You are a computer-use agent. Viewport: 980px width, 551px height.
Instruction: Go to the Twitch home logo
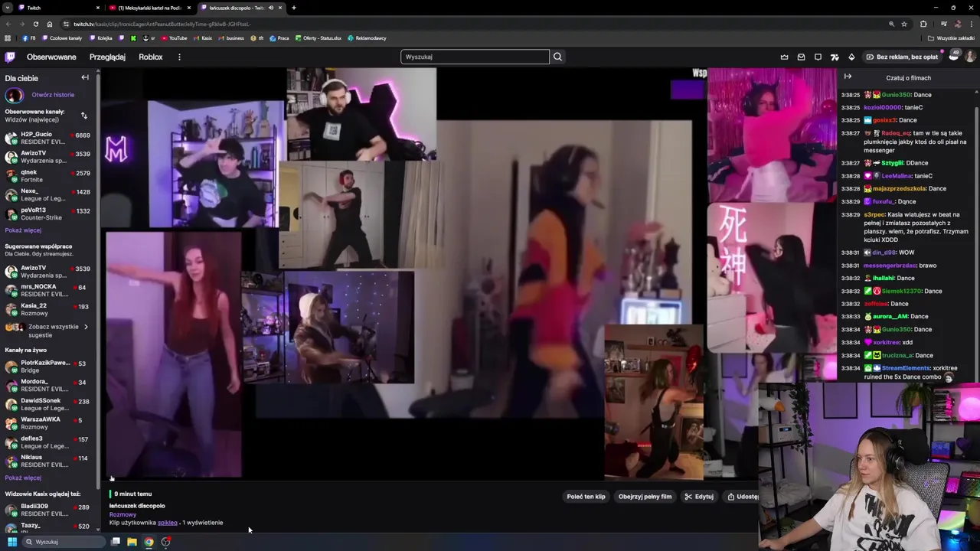click(x=10, y=57)
